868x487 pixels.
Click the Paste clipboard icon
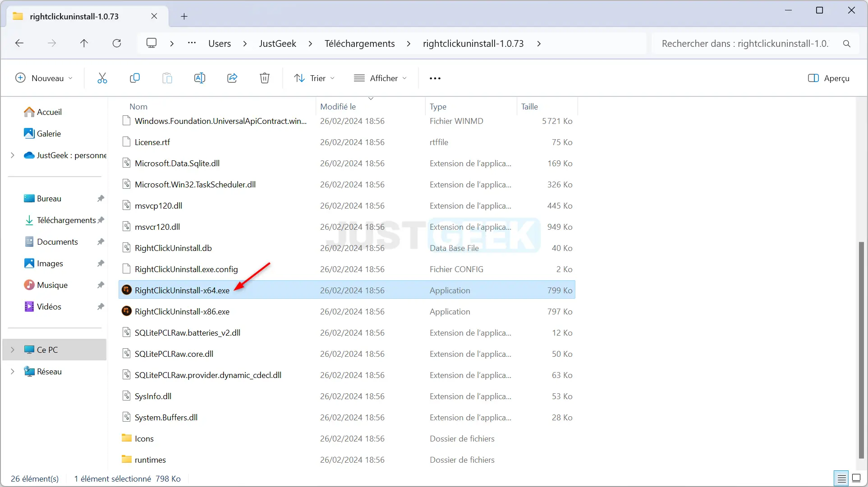tap(167, 78)
